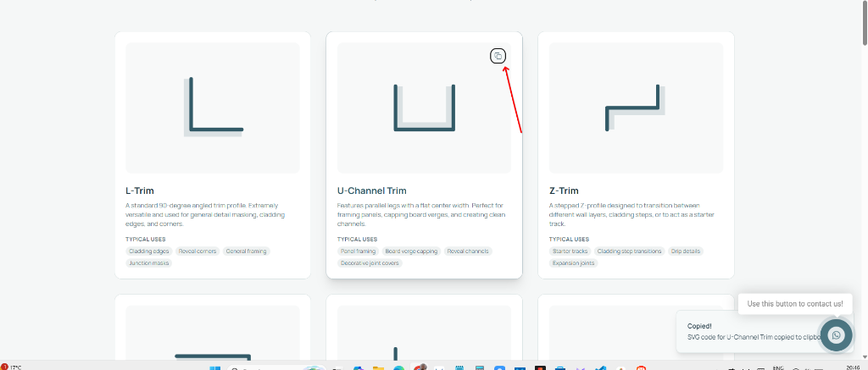Open the Windows Start menu
The width and height of the screenshot is (868, 370).
point(214,368)
